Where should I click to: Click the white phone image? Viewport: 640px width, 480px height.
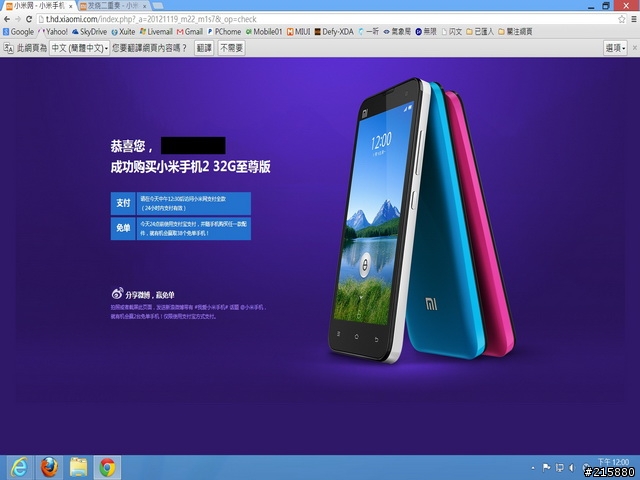pos(380,220)
